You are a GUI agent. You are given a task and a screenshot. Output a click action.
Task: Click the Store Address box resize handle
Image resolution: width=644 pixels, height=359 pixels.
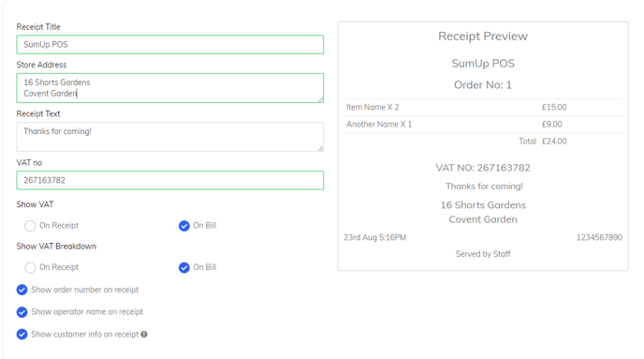click(x=321, y=99)
